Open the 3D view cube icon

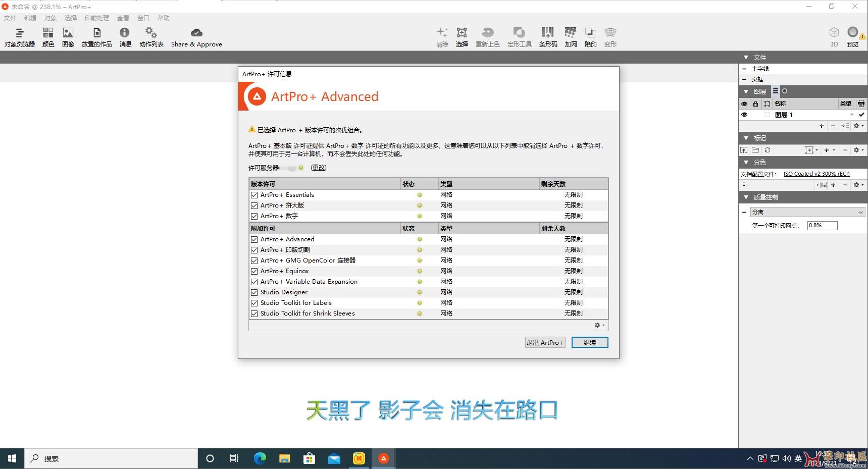tap(834, 37)
